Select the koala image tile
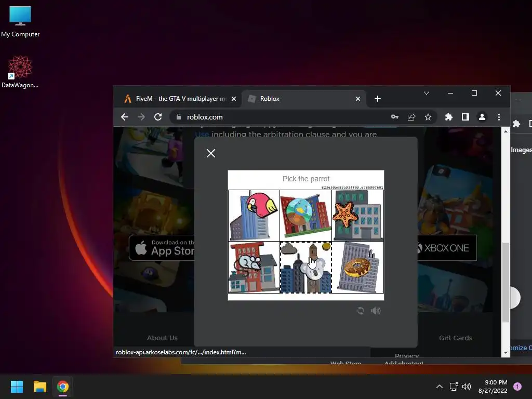Screen dimensions: 532x399 coord(305,268)
